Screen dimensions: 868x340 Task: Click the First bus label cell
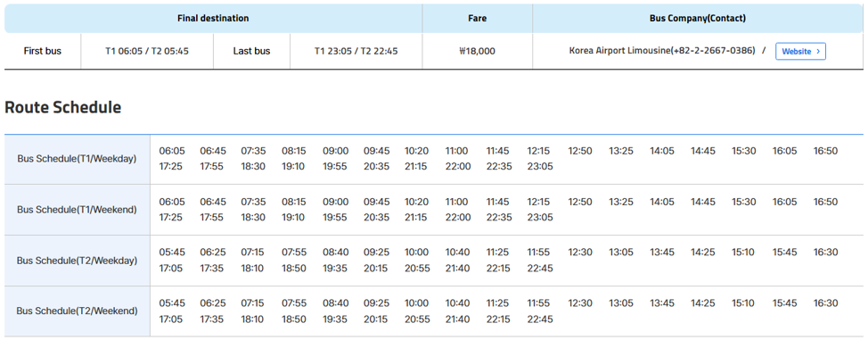point(43,51)
